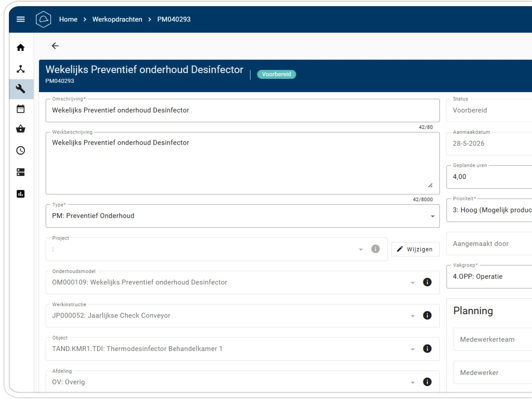This screenshot has width=532, height=399.
Task: Expand the Werkinstructie dropdown arrow
Action: point(413,316)
